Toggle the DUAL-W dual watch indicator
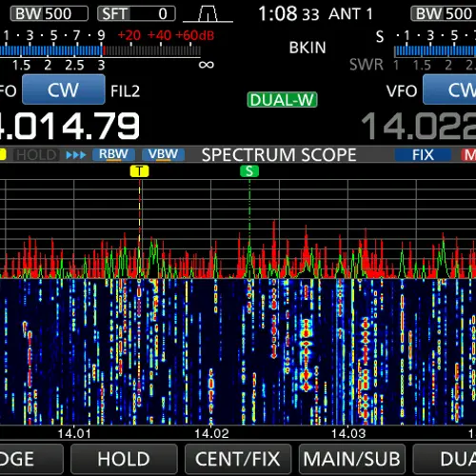Viewport: 476px width, 476px height. (x=282, y=100)
